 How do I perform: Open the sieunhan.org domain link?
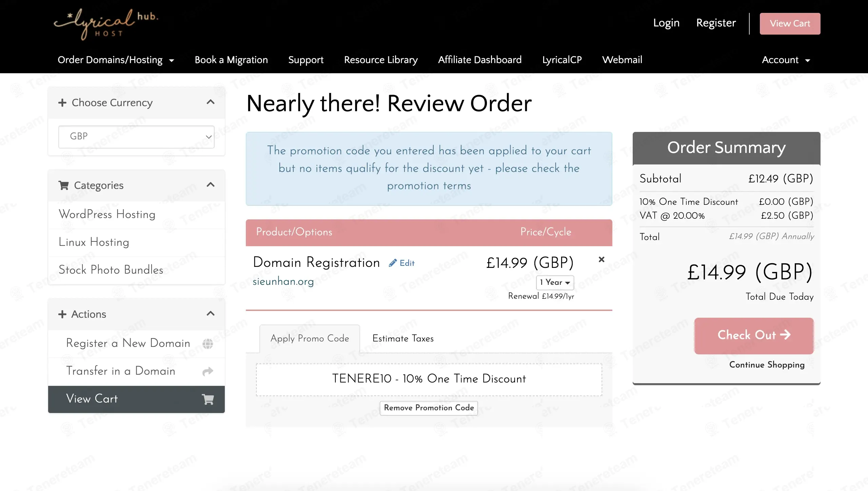[x=283, y=281]
